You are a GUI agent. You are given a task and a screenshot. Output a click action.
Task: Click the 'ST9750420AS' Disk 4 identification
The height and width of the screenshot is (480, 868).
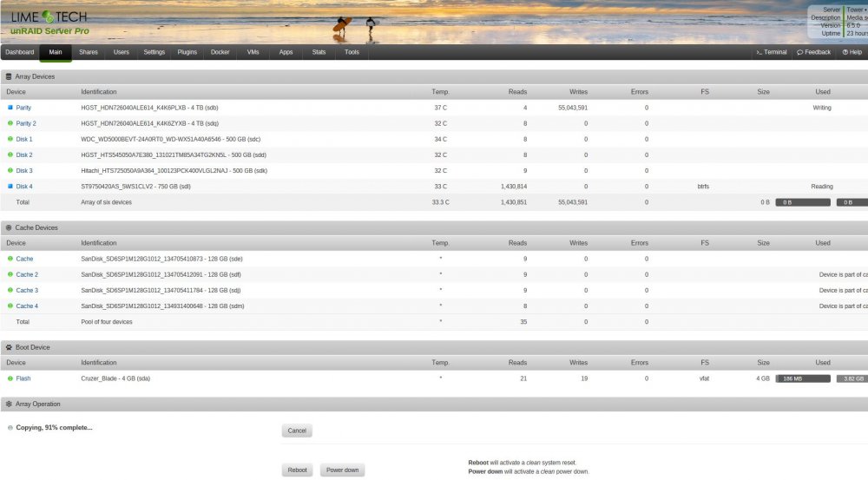pyautogui.click(x=135, y=187)
